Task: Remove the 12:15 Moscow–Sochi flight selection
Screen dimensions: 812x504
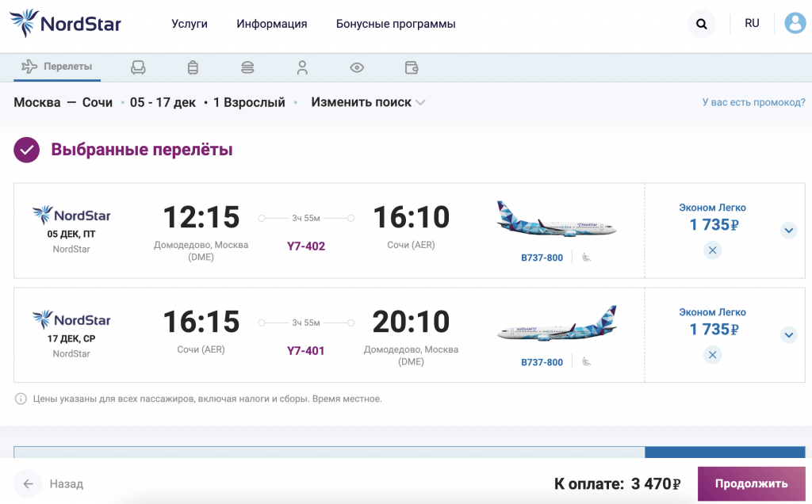Action: click(x=712, y=250)
